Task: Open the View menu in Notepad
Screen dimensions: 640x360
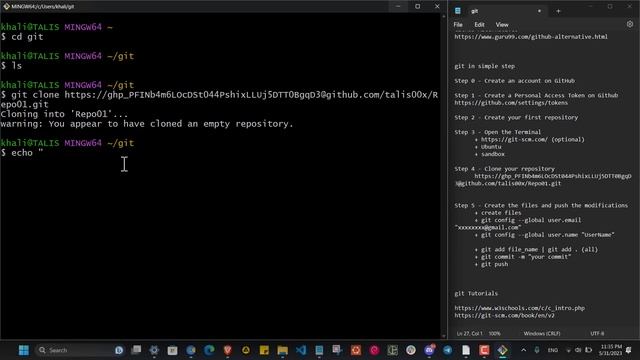Action: tap(502, 24)
